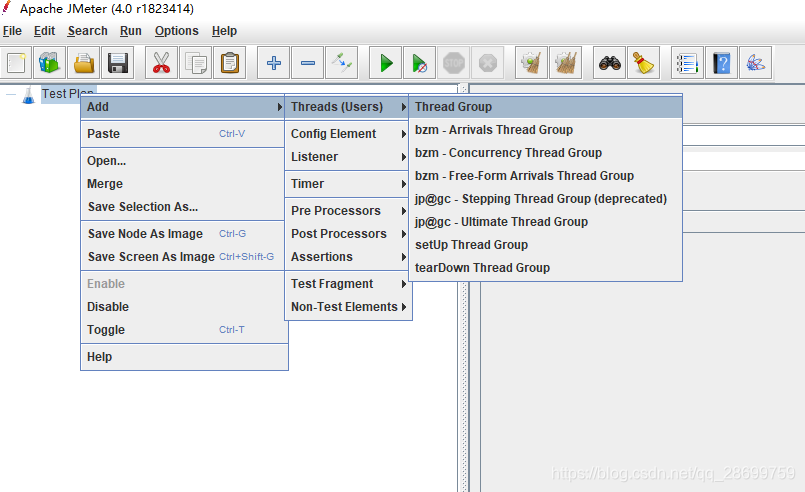The height and width of the screenshot is (492, 805).
Task: Open the Help menu in menu bar
Action: pos(224,31)
